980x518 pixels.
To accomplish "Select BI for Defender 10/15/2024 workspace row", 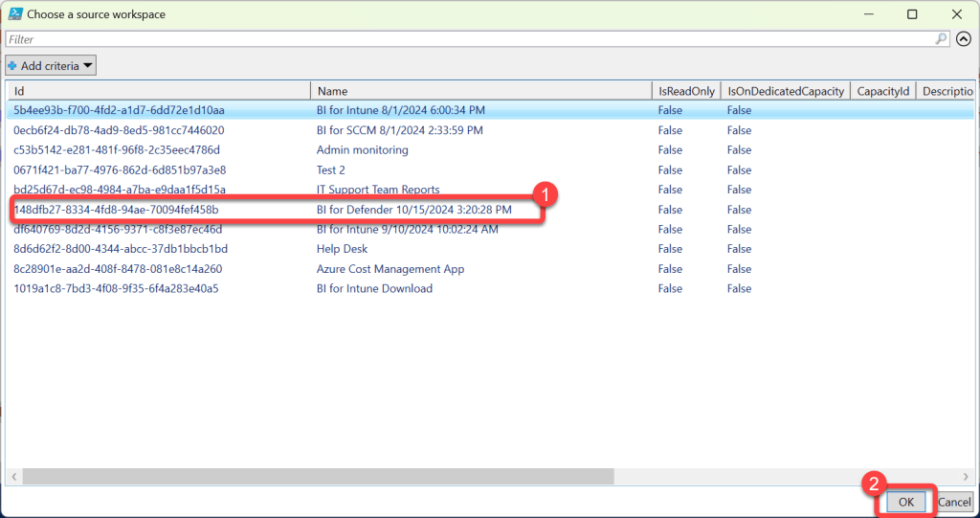I will (x=413, y=210).
